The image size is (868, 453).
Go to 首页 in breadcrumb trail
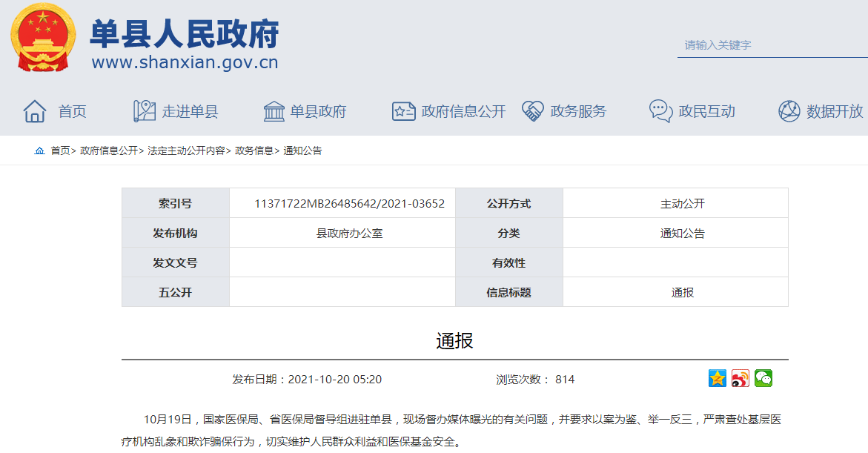coord(60,151)
